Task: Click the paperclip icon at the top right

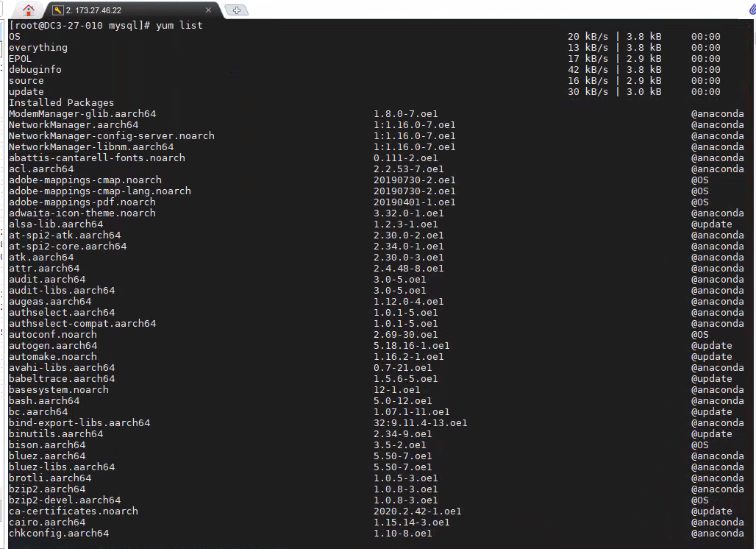Action: click(x=752, y=10)
